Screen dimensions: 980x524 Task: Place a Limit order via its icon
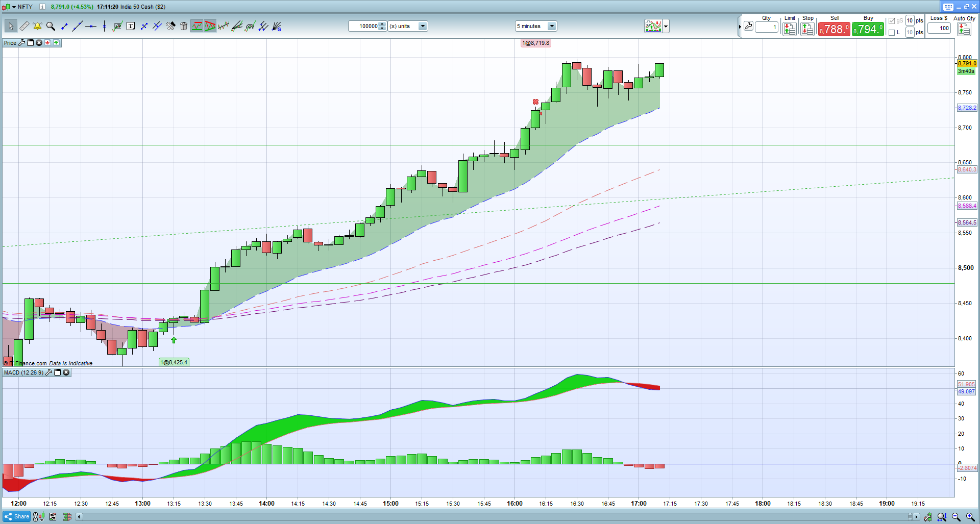pyautogui.click(x=790, y=30)
